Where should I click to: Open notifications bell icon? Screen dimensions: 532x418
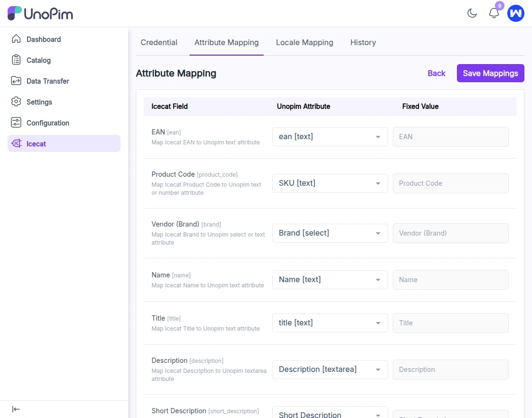click(494, 13)
